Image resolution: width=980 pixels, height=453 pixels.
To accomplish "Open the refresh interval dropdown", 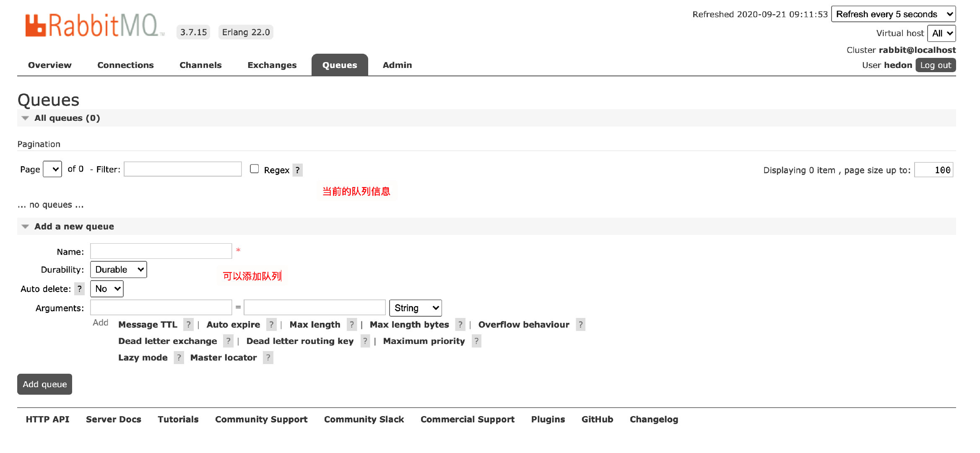I will pyautogui.click(x=893, y=14).
